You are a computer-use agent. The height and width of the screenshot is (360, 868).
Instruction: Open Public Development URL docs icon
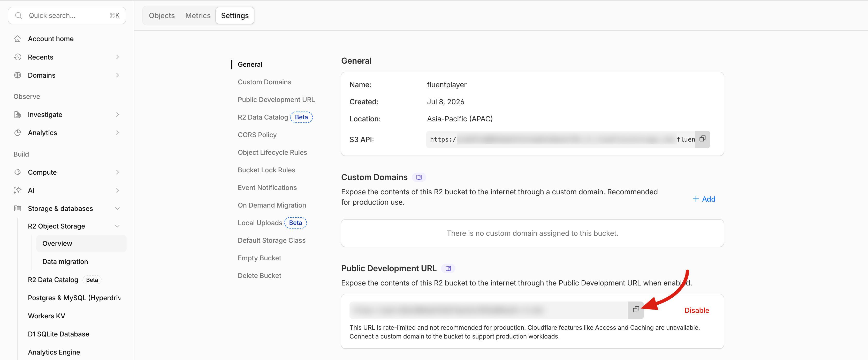[x=448, y=269]
